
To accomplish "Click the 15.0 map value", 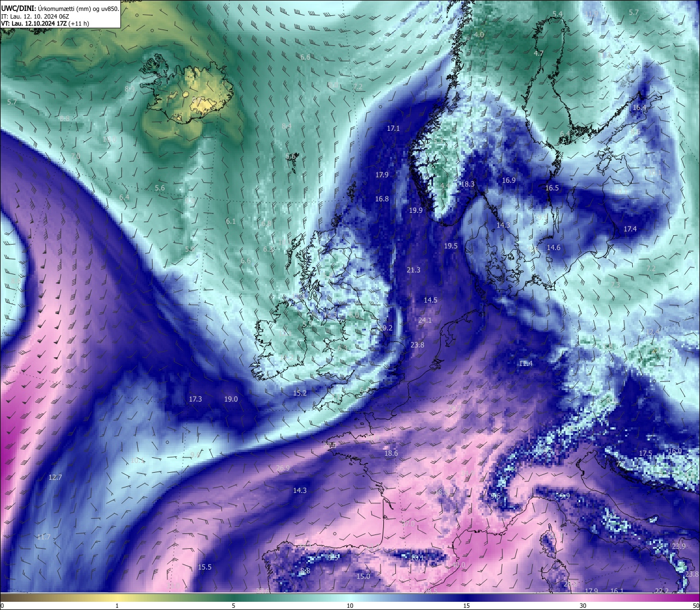I will [x=363, y=576].
